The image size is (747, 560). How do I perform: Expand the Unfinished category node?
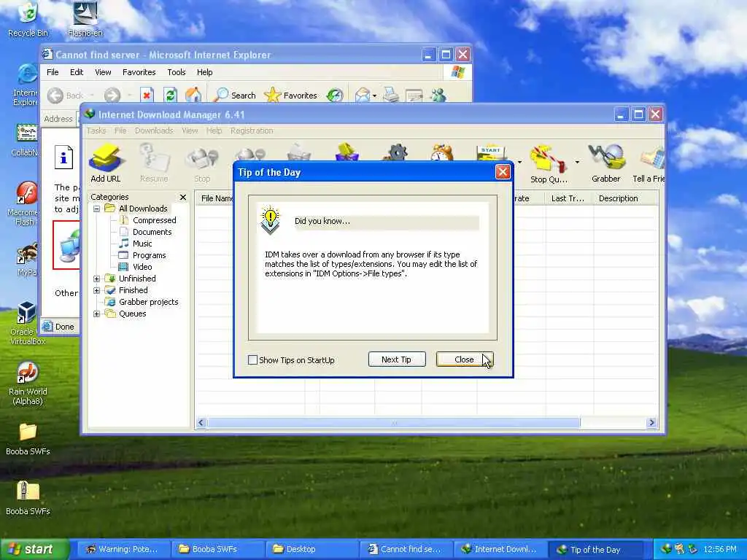pyautogui.click(x=97, y=279)
